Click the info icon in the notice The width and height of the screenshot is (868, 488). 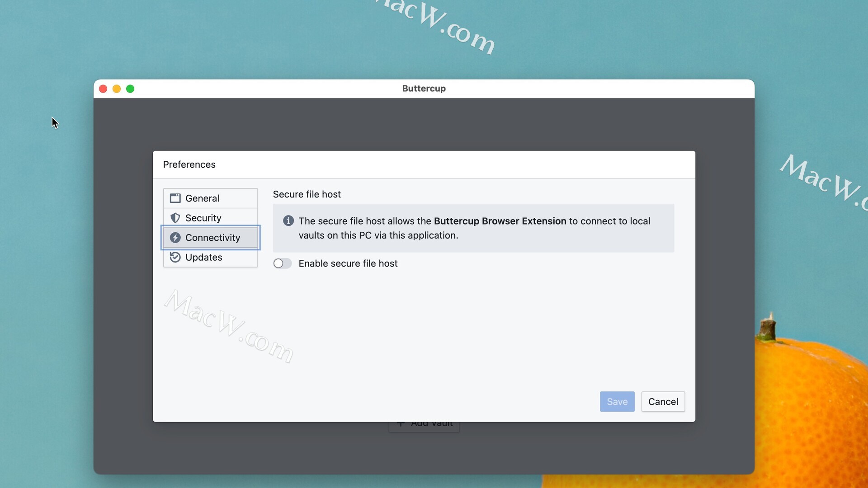(x=288, y=221)
